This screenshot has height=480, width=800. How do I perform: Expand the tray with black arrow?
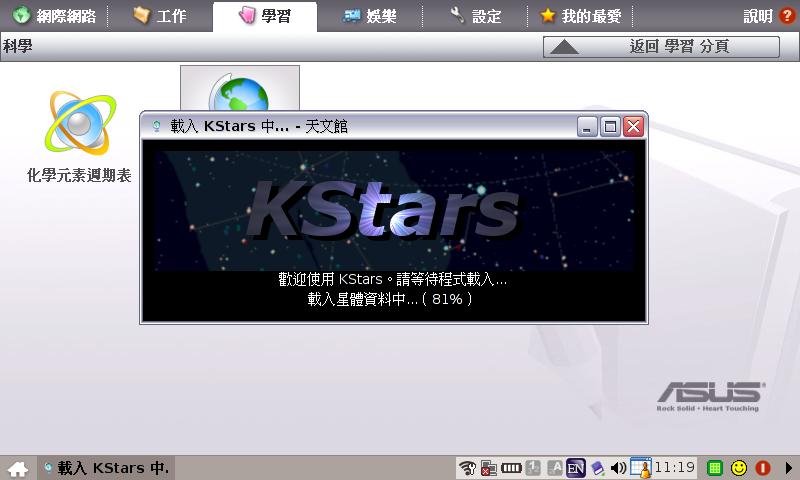tap(788, 468)
